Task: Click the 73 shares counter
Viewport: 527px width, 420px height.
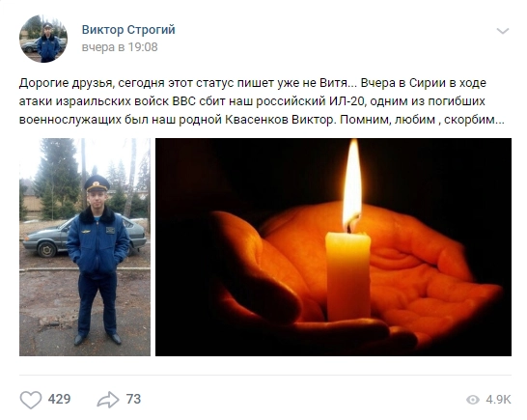Action: point(133,399)
